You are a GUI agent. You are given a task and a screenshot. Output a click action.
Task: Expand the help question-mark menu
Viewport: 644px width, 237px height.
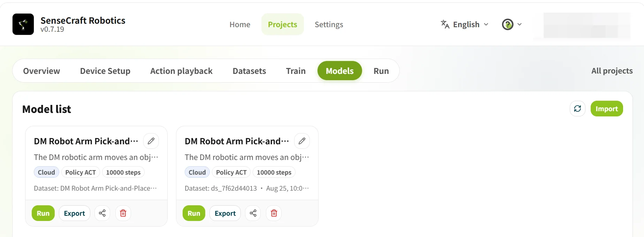(x=512, y=24)
